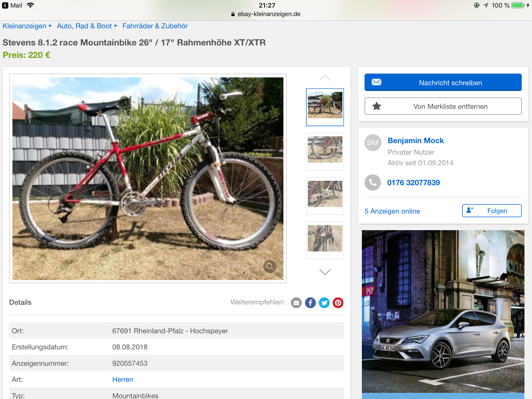The image size is (532, 399).
Task: Tap the BM seller avatar
Action: click(x=373, y=142)
